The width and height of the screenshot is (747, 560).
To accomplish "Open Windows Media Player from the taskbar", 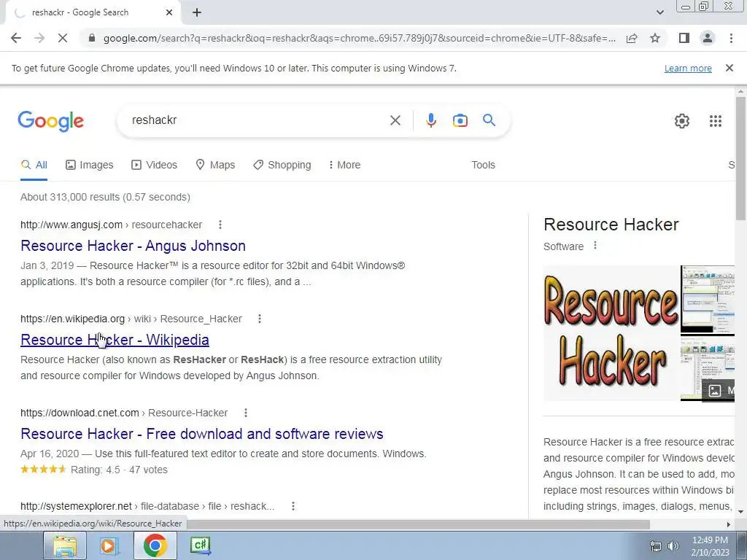I will (x=109, y=545).
